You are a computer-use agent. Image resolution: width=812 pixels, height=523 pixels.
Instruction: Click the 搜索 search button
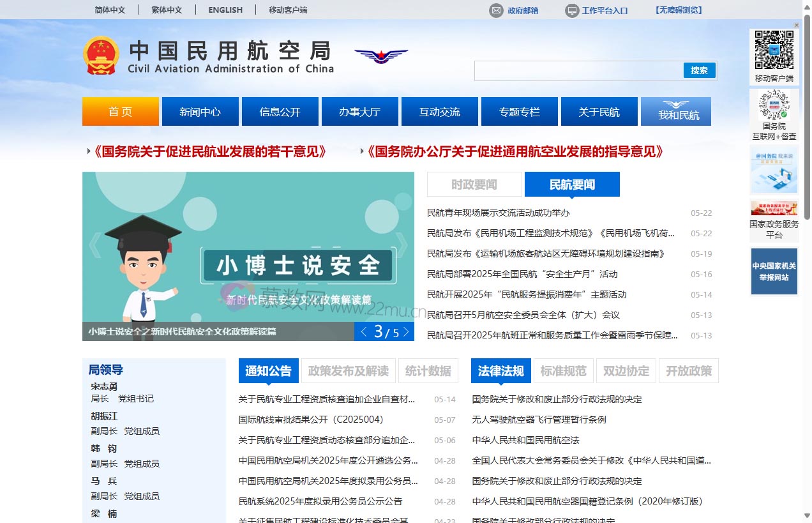pyautogui.click(x=700, y=70)
